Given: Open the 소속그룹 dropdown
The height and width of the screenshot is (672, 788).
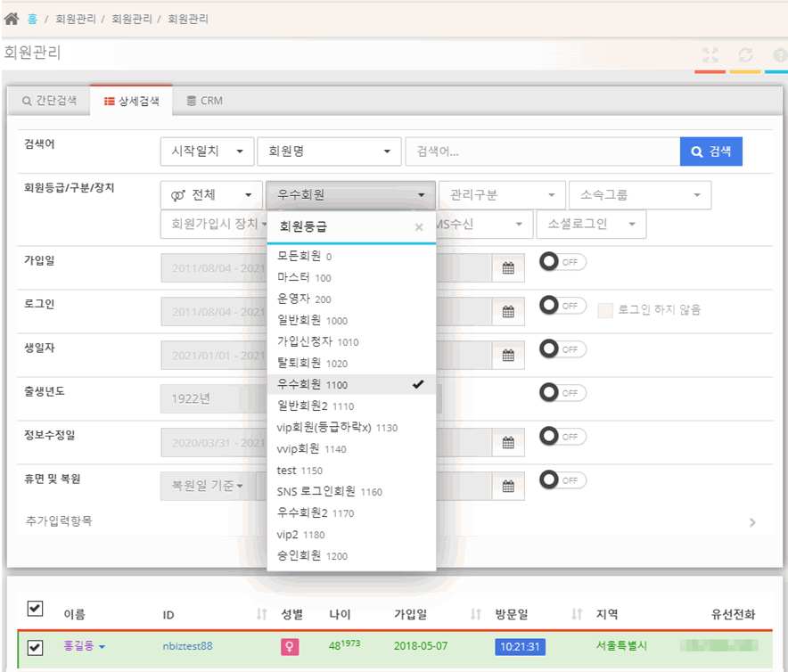Looking at the screenshot, I should click(x=640, y=195).
